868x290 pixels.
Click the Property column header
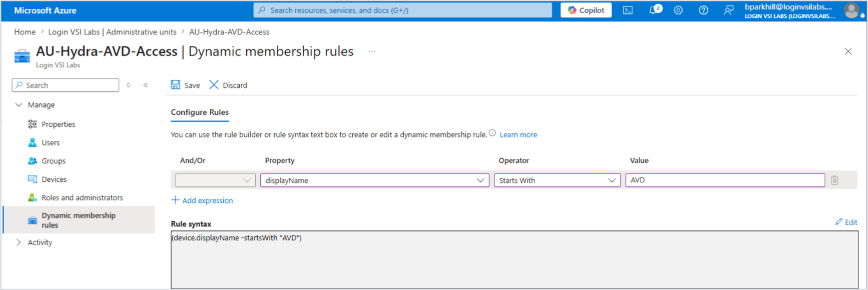pyautogui.click(x=280, y=161)
